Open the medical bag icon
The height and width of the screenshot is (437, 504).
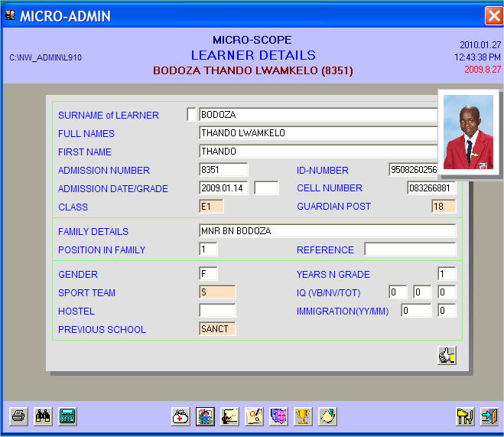[x=181, y=416]
